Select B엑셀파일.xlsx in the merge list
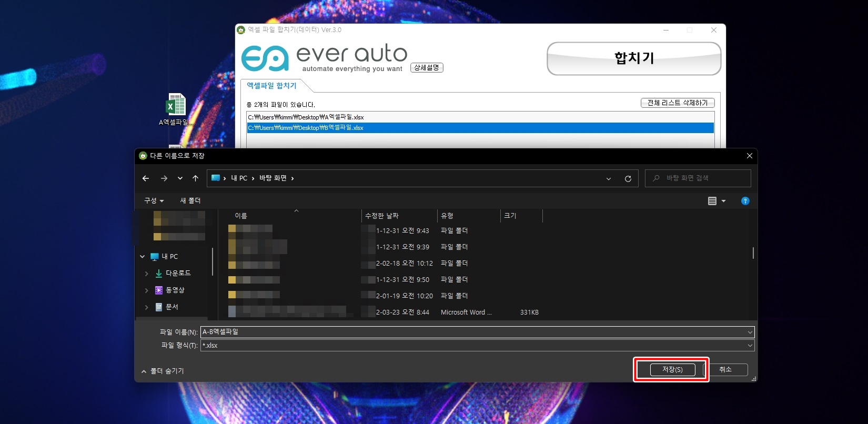Image resolution: width=868 pixels, height=424 pixels. pyautogui.click(x=480, y=128)
